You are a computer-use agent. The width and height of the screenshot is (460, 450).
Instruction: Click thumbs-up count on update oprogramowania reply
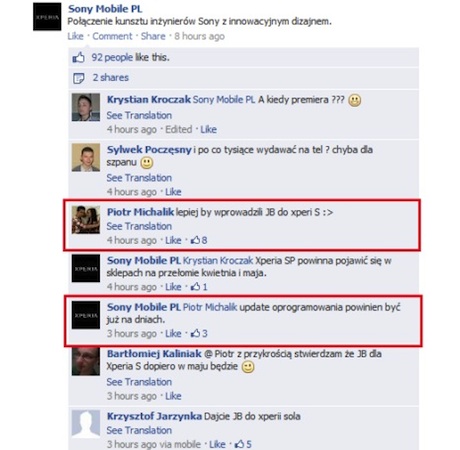199,333
